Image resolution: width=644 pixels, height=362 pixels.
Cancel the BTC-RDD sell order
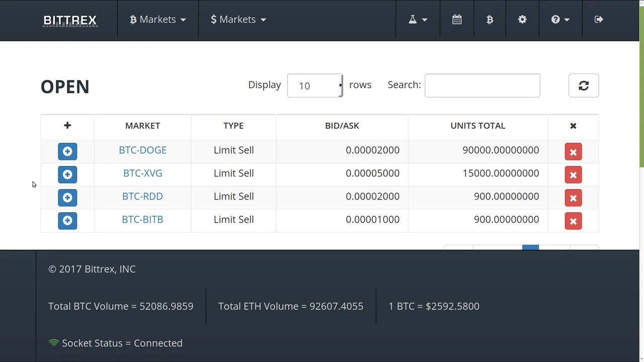pos(573,198)
